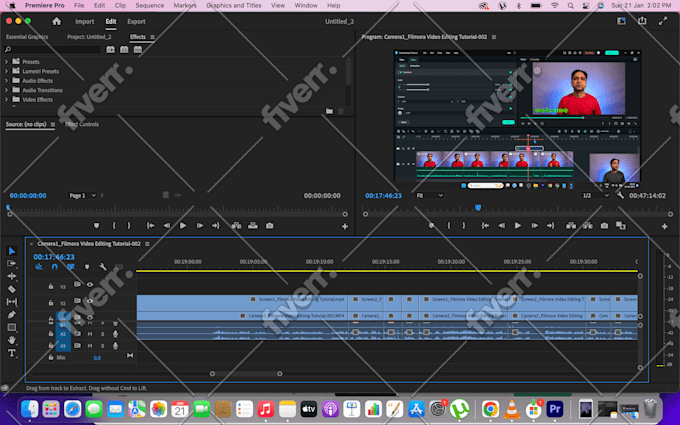Image resolution: width=680 pixels, height=425 pixels.
Task: Toggle Snap in Timeline magnet icon
Action: click(x=55, y=267)
